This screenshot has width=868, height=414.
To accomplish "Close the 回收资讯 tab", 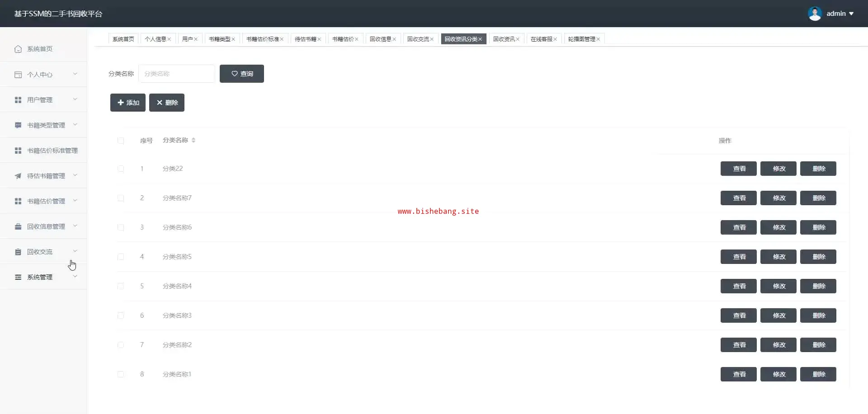I will (x=518, y=39).
